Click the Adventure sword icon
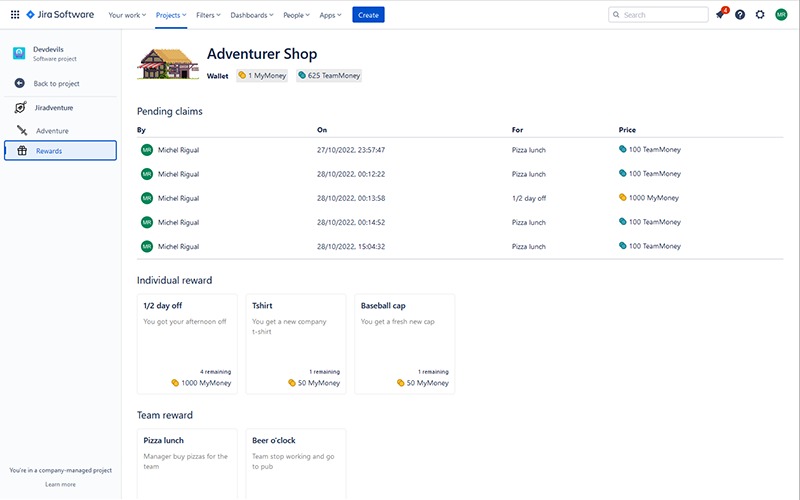The height and width of the screenshot is (500, 800). tap(22, 131)
